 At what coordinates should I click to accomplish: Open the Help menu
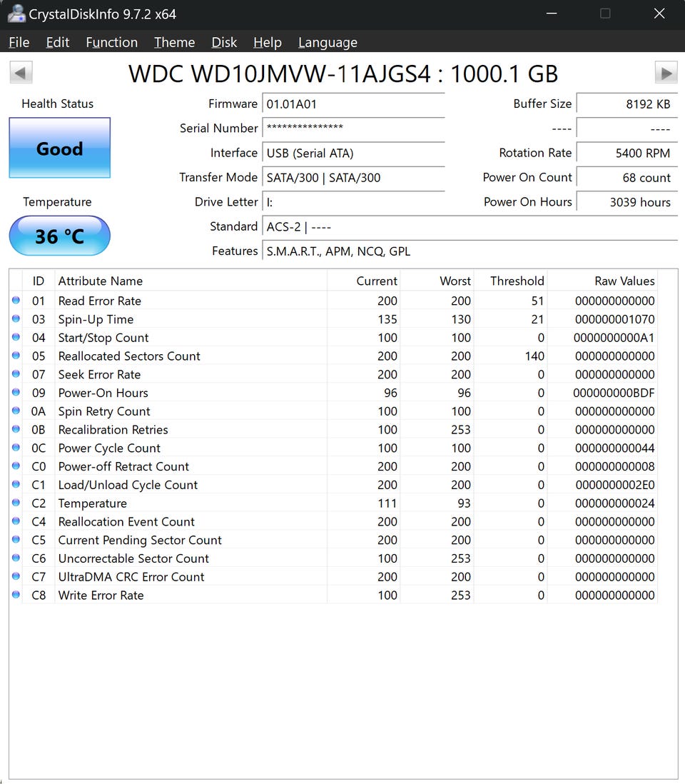pyautogui.click(x=268, y=43)
